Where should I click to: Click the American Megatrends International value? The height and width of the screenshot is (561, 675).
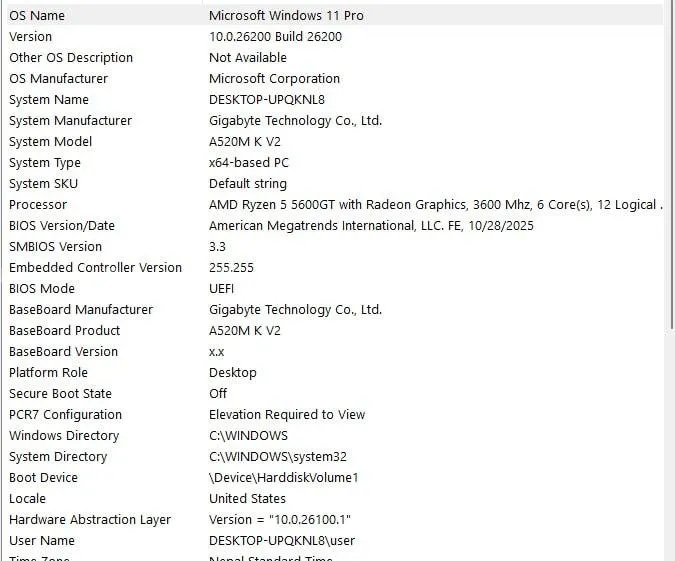click(x=372, y=226)
